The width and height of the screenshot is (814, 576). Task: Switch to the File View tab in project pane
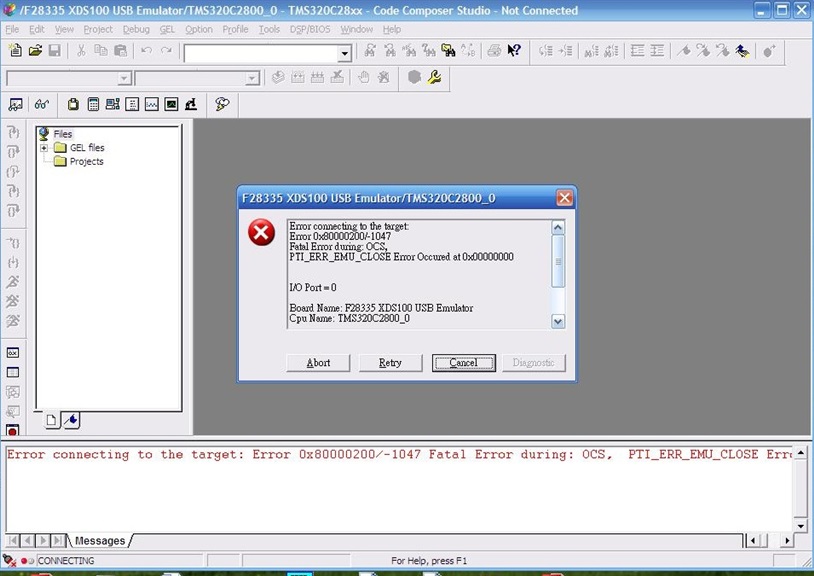[51, 420]
